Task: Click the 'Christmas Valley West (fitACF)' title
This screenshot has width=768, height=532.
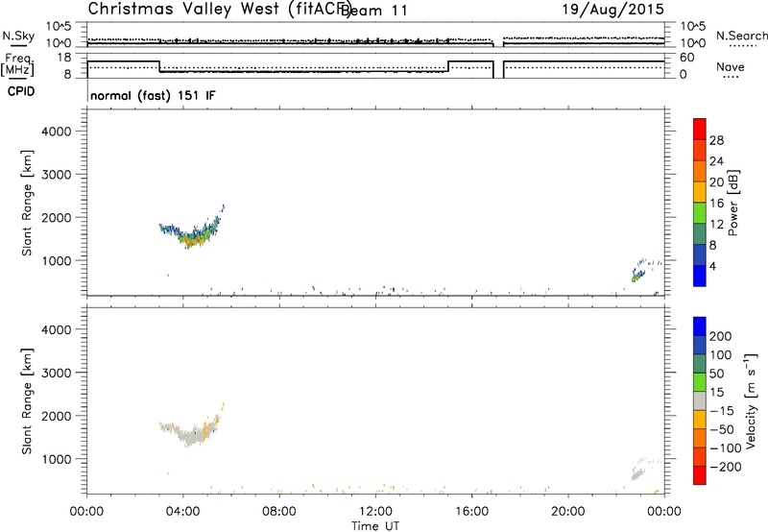Action: [x=219, y=10]
